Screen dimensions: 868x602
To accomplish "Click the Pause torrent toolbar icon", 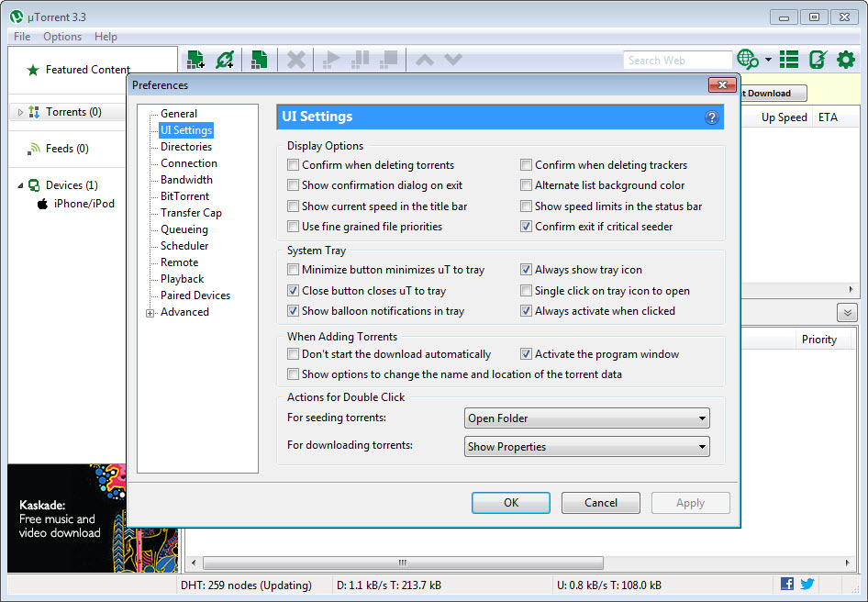I will (361, 60).
